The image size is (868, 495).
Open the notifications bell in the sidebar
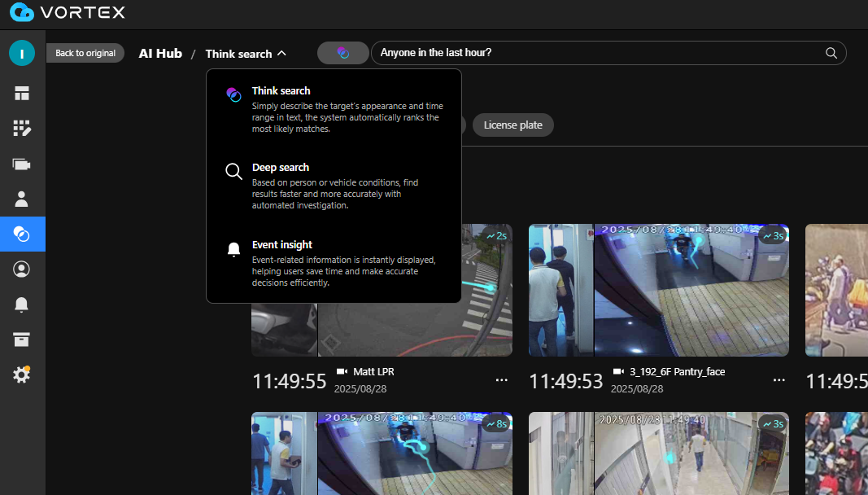[22, 304]
